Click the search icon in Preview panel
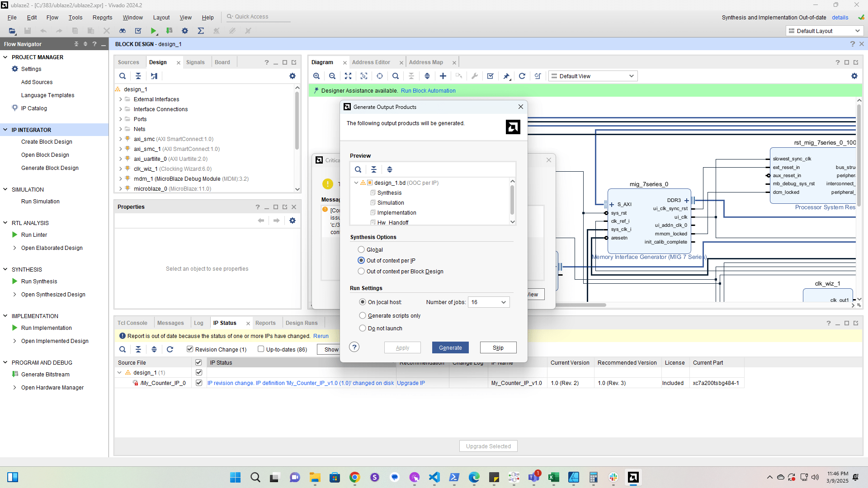 tap(358, 169)
